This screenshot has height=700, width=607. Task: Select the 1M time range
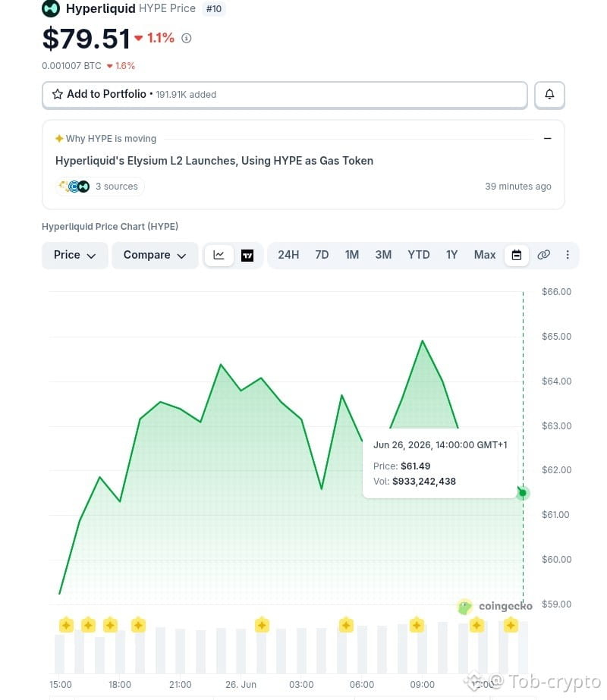[351, 255]
